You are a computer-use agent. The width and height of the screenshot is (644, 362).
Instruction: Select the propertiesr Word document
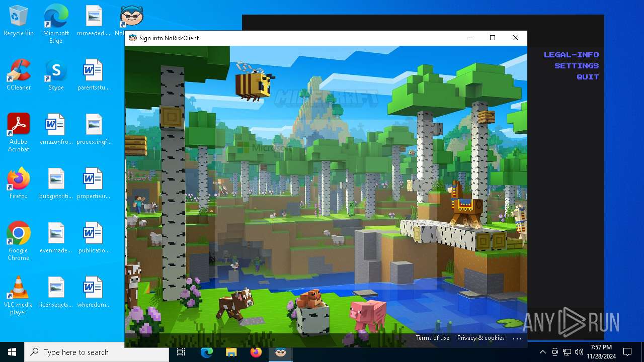pos(94,184)
